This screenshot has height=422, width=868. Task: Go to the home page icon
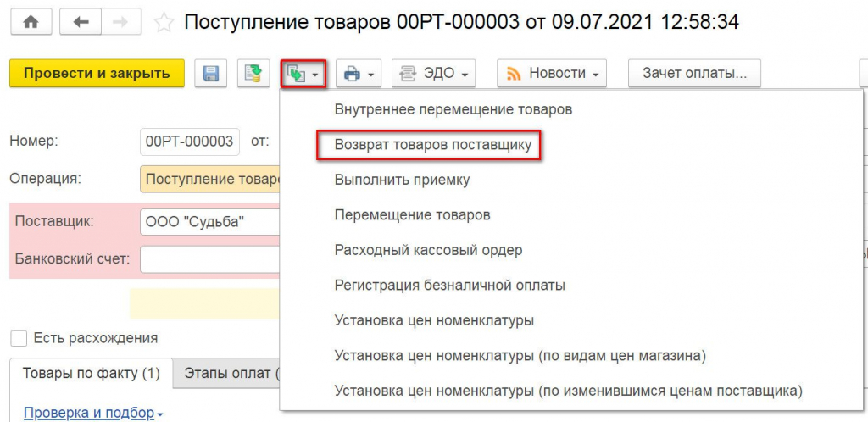click(x=31, y=22)
